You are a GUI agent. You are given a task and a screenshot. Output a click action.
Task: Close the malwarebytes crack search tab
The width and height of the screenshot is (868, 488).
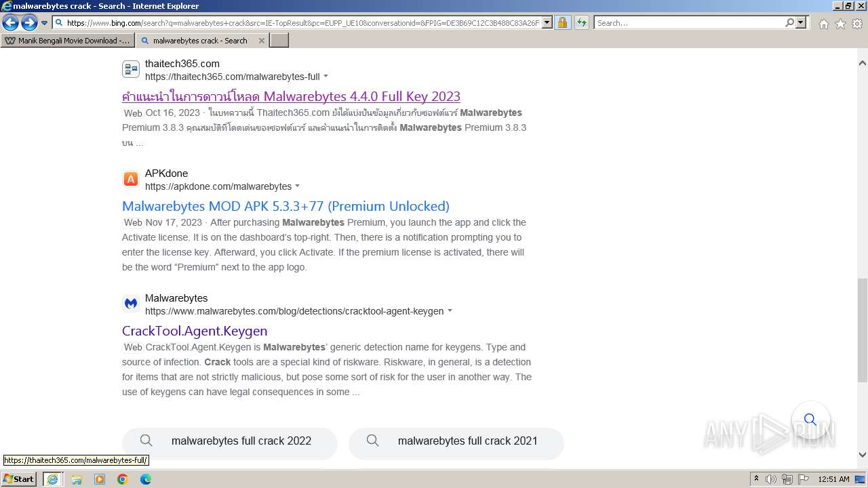[262, 41]
